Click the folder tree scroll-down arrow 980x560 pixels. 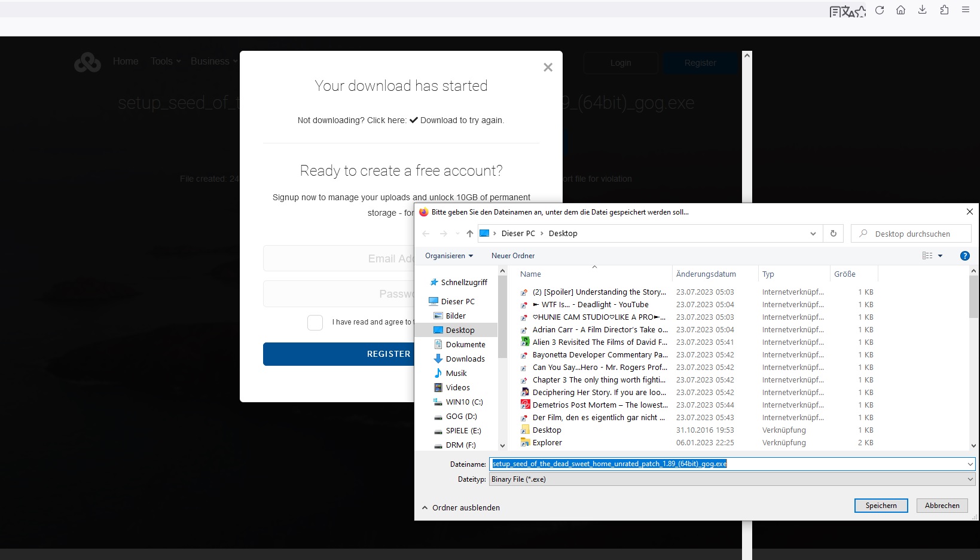click(x=502, y=445)
